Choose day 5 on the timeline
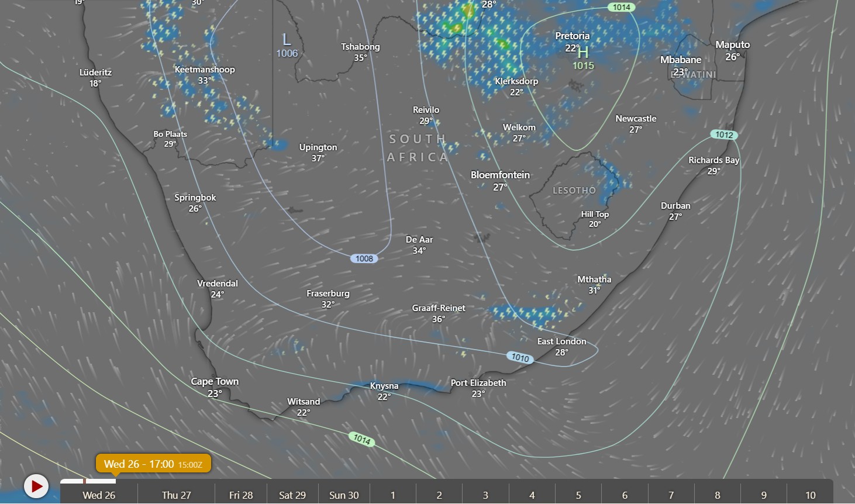The width and height of the screenshot is (855, 504). (578, 495)
